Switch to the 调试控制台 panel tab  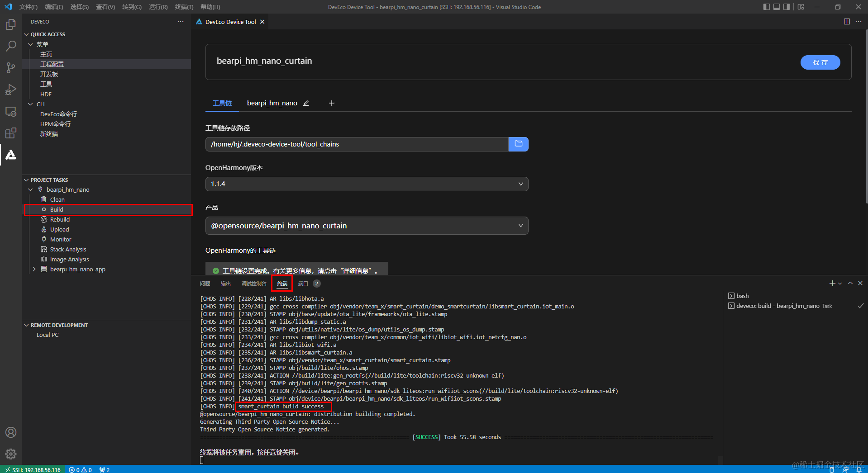(254, 284)
